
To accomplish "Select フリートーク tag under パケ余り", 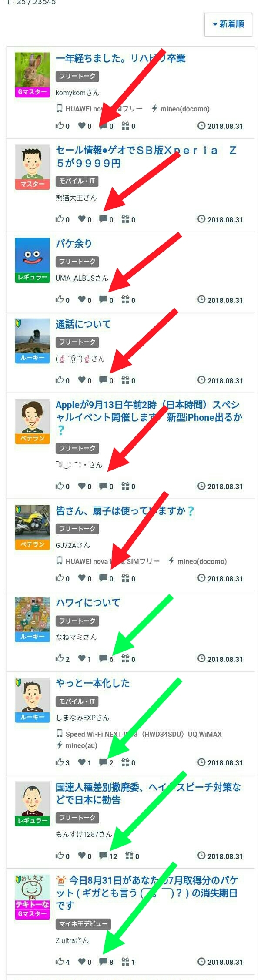I will point(77,262).
